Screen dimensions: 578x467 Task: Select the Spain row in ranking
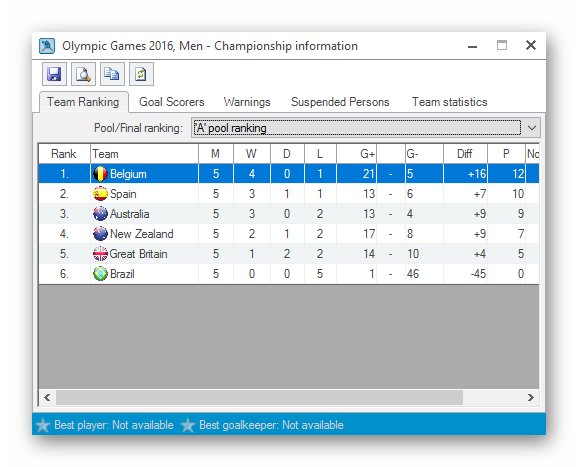(289, 194)
